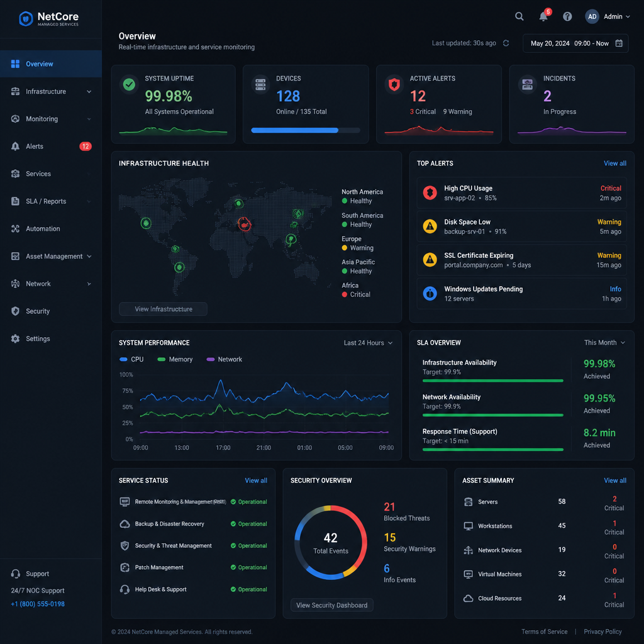Click the Windows Updates Pending info icon
This screenshot has width=644, height=644.
[x=430, y=294]
